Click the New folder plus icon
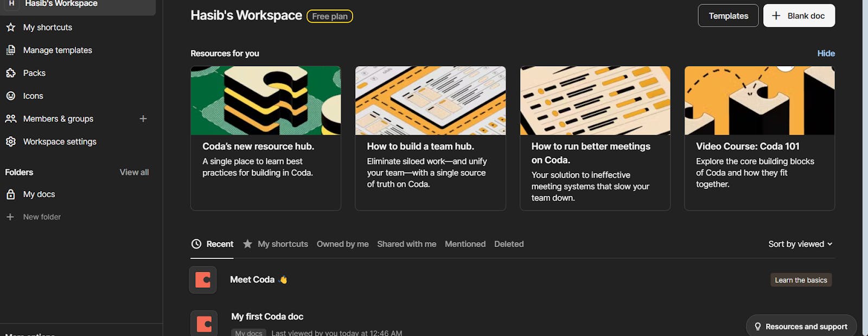 [10, 217]
